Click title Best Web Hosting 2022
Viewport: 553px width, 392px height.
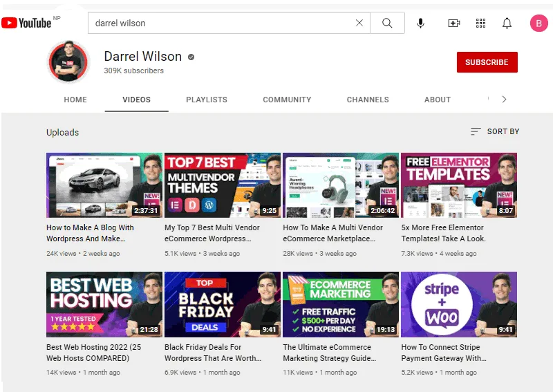click(93, 353)
